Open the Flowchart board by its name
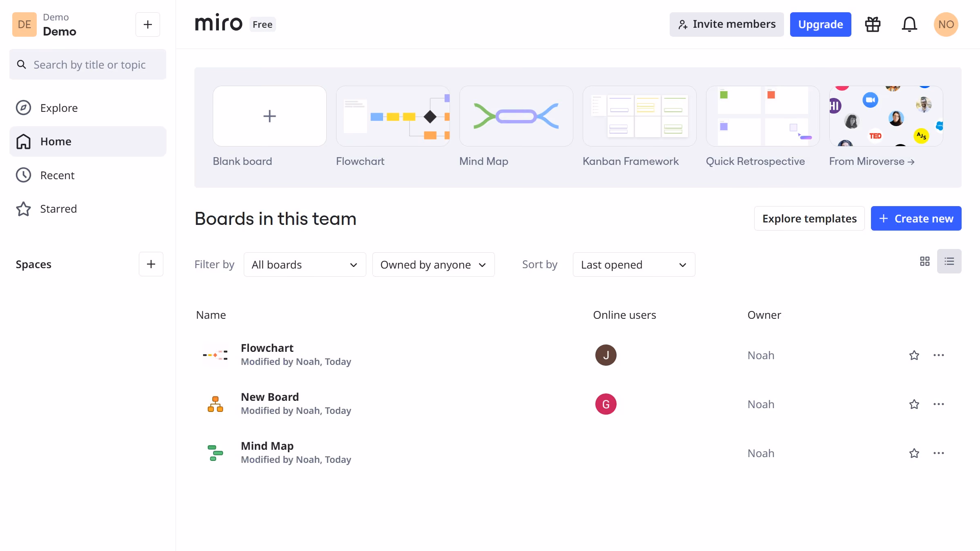 click(x=267, y=348)
